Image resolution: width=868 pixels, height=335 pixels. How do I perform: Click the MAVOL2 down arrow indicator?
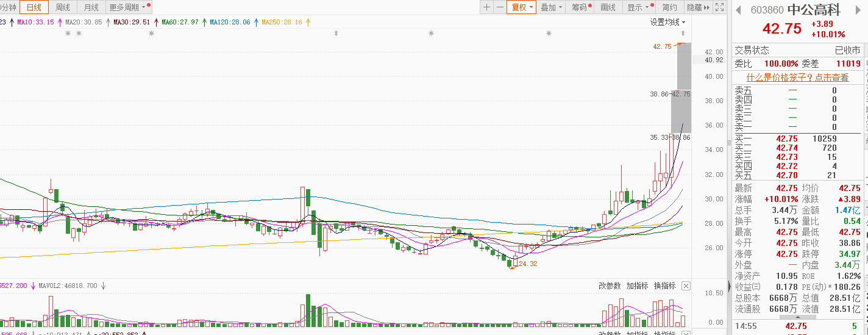tap(103, 286)
